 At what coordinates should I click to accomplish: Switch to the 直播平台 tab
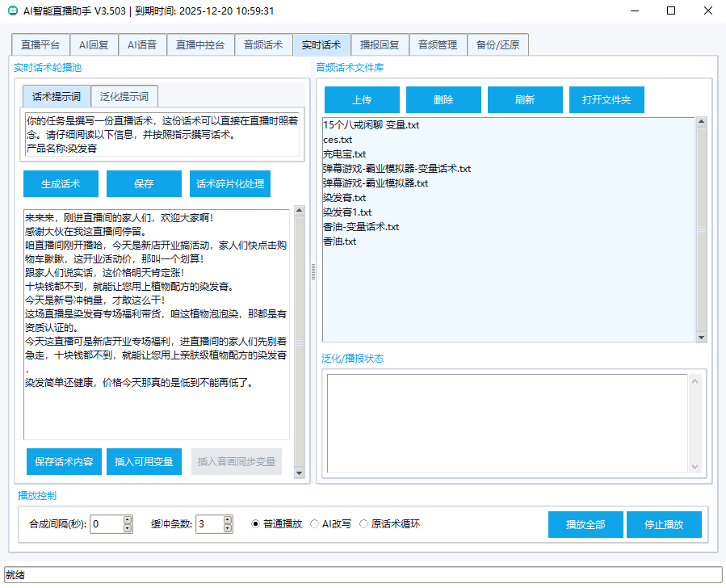[40, 44]
